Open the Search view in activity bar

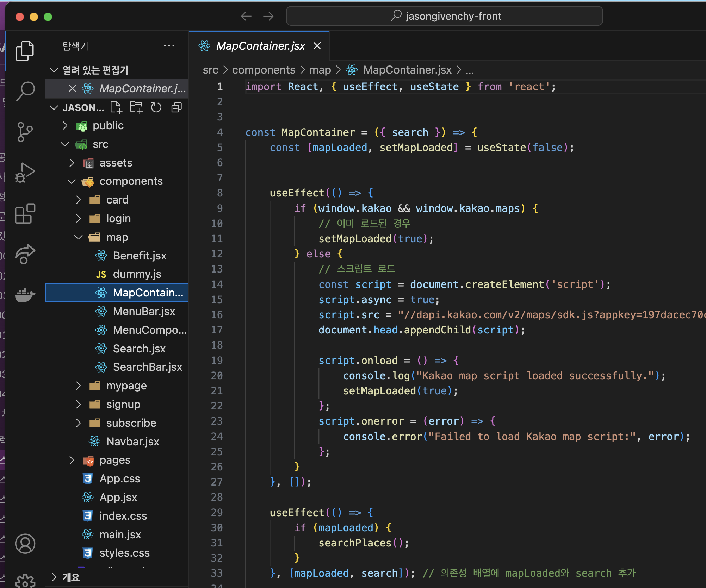click(x=25, y=91)
